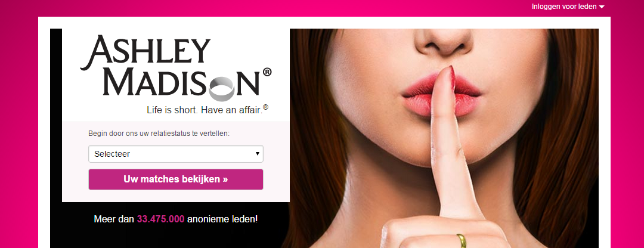Screen dimensions: 644x248
Task: Expand the arrow beside Inloggen voor leden
Action: [602, 7]
